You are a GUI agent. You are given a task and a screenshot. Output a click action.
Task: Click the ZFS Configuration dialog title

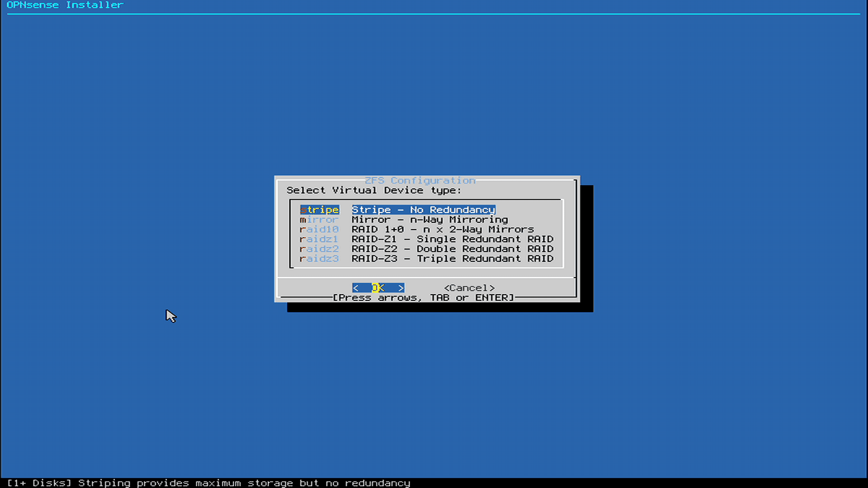pyautogui.click(x=420, y=181)
